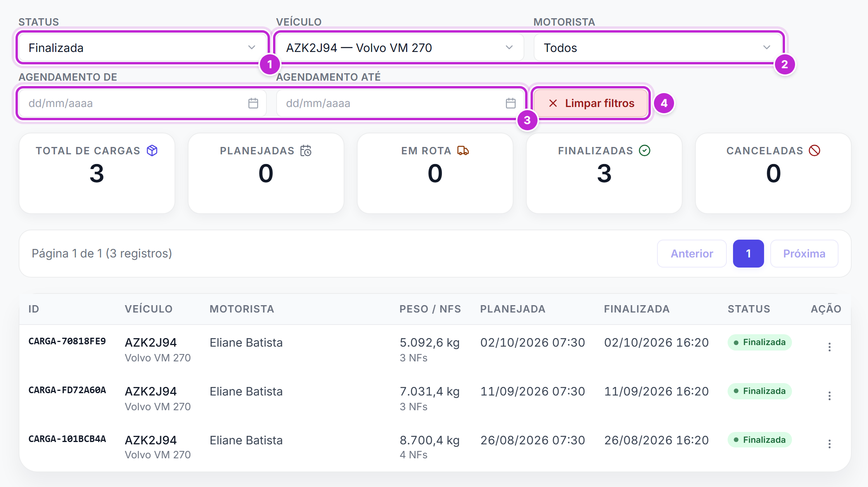Click the 4 NFs text

(413, 455)
